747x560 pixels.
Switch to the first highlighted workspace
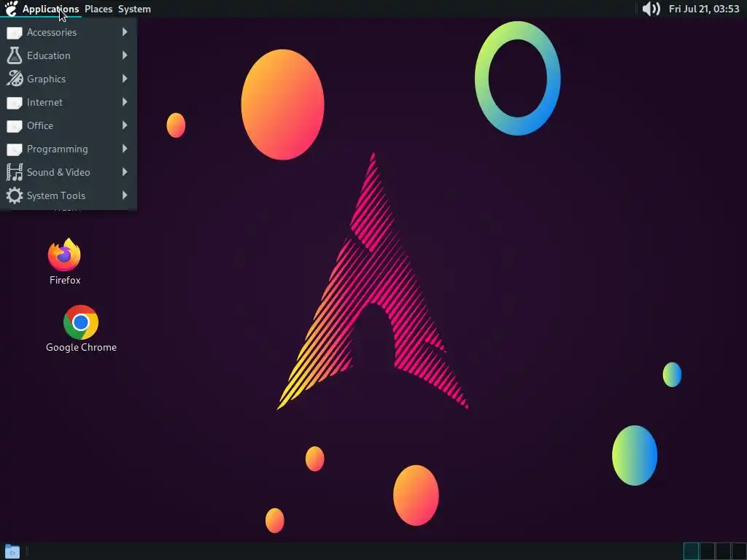691,551
